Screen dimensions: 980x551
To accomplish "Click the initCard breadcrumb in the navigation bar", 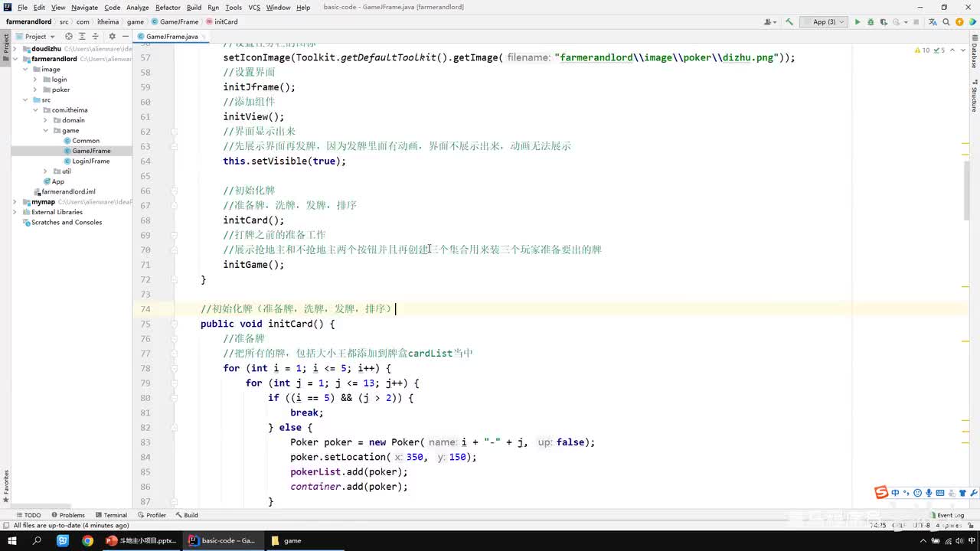I will coord(221,22).
